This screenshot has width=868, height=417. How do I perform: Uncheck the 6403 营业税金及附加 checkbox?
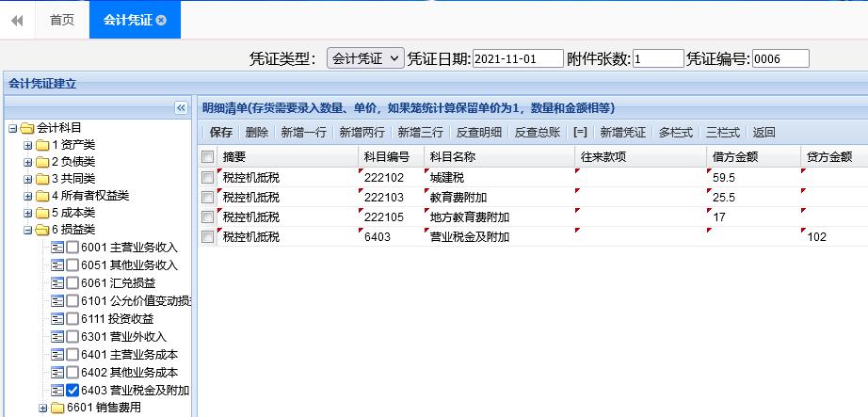click(72, 391)
